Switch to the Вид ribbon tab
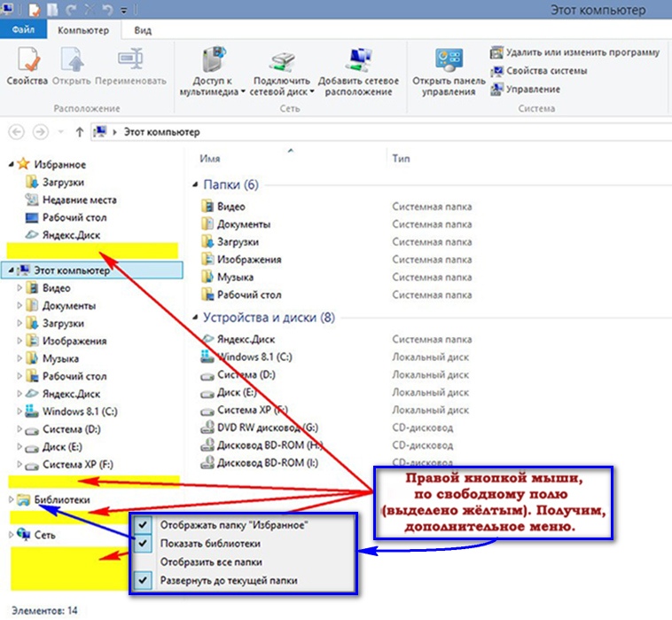Screen dimensions: 672x620 click(x=143, y=29)
